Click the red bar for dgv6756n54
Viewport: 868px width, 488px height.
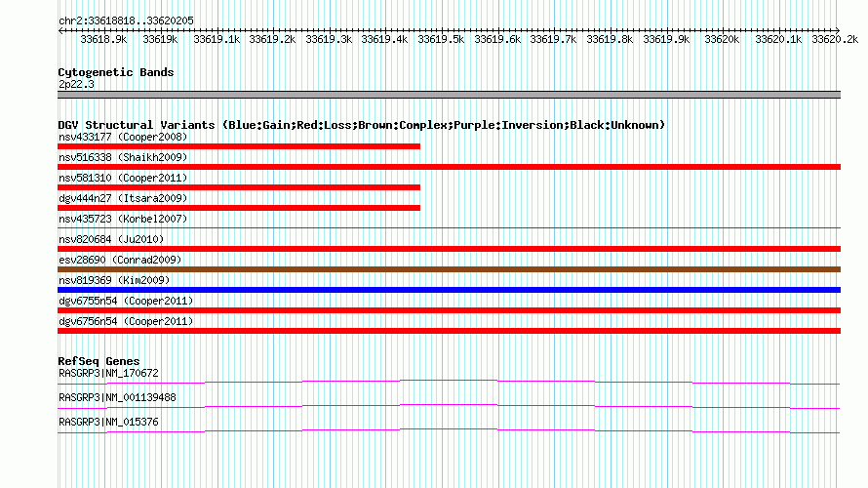(x=449, y=331)
